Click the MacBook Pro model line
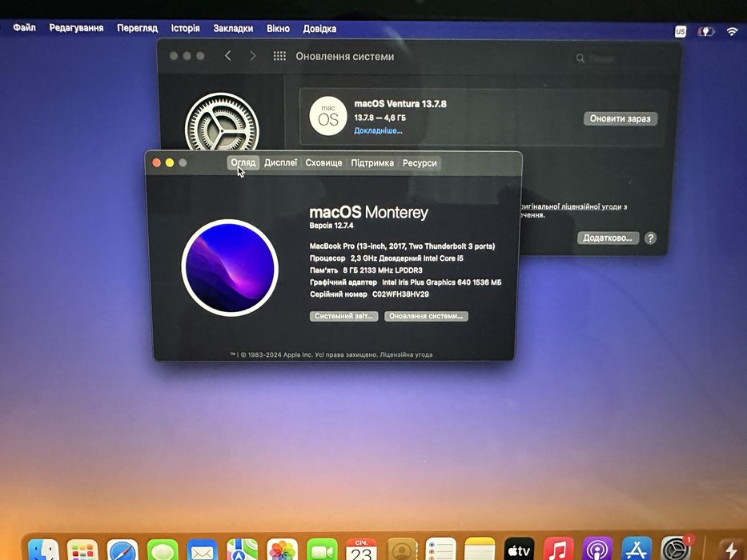The width and height of the screenshot is (747, 560). pyautogui.click(x=402, y=246)
